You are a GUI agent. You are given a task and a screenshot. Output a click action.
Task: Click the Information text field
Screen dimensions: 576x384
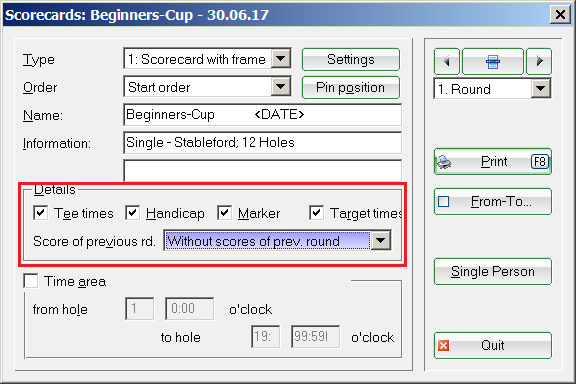[263, 143]
